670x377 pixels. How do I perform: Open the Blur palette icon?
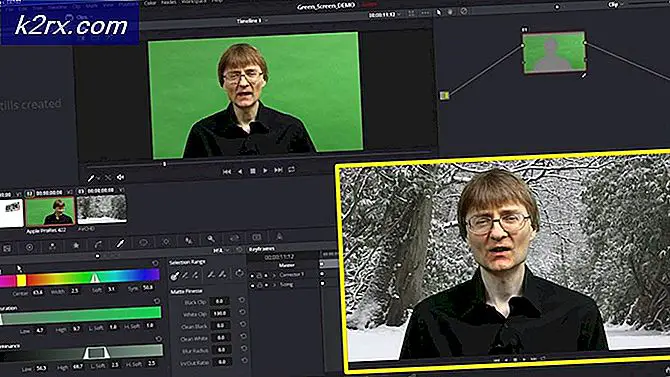click(x=188, y=241)
